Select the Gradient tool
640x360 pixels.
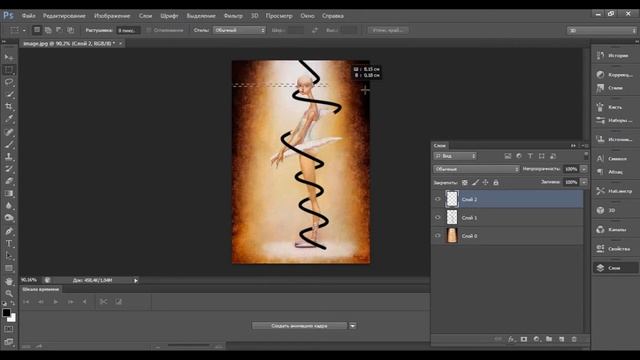9,193
